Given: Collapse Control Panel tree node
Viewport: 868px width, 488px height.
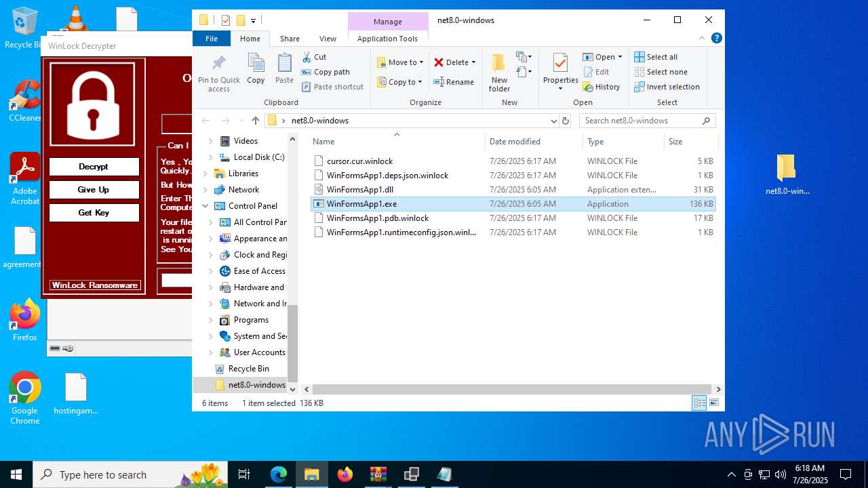Looking at the screenshot, I should point(205,206).
